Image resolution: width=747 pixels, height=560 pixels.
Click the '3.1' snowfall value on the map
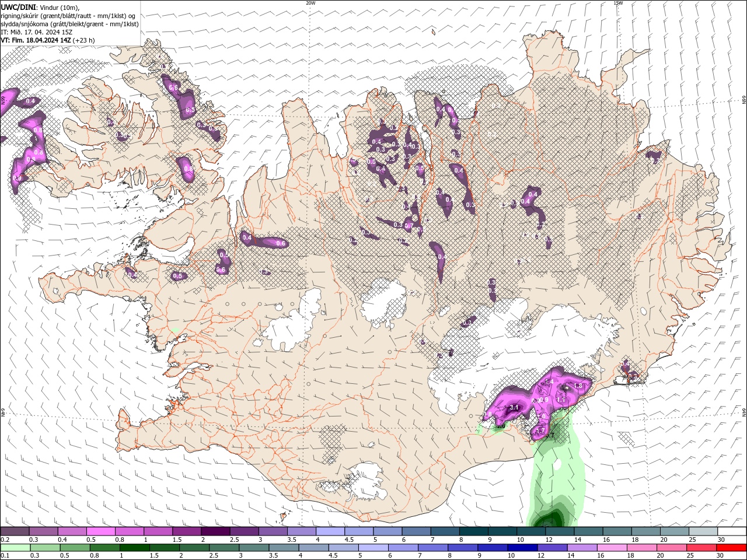click(514, 407)
